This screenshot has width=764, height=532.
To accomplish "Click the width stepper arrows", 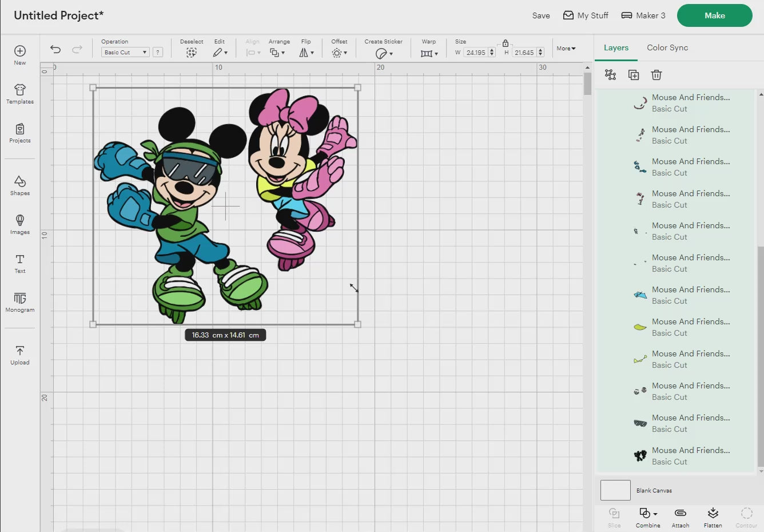I will click(492, 53).
